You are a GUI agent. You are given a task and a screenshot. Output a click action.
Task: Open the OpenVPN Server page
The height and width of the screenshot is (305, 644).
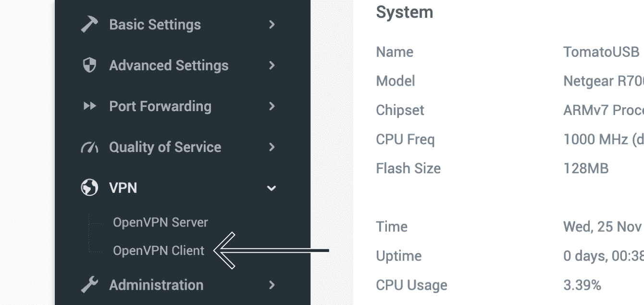pos(161,222)
